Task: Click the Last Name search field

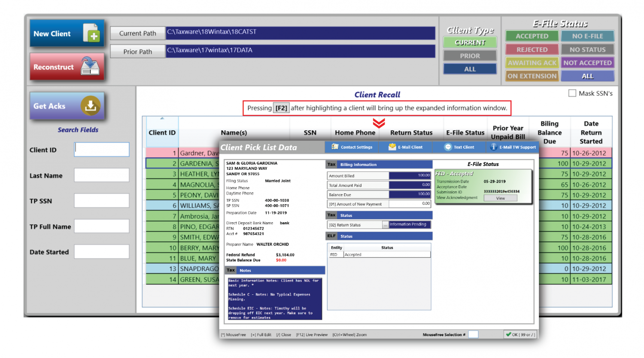Action: (x=102, y=175)
